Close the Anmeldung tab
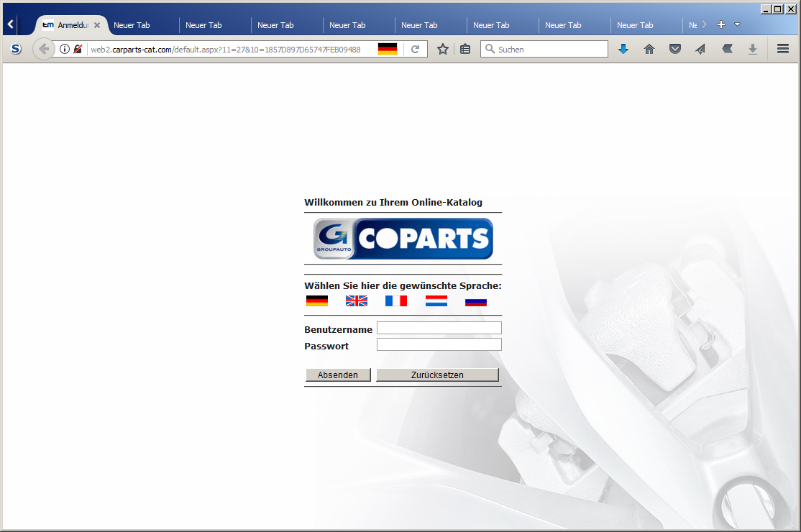The width and height of the screenshot is (801, 532). [x=97, y=25]
